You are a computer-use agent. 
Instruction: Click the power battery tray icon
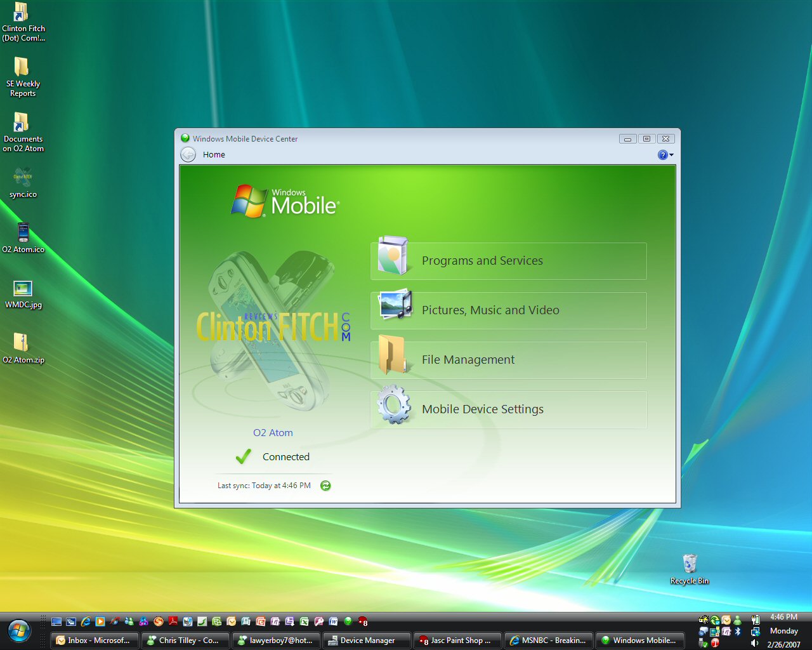pos(756,620)
